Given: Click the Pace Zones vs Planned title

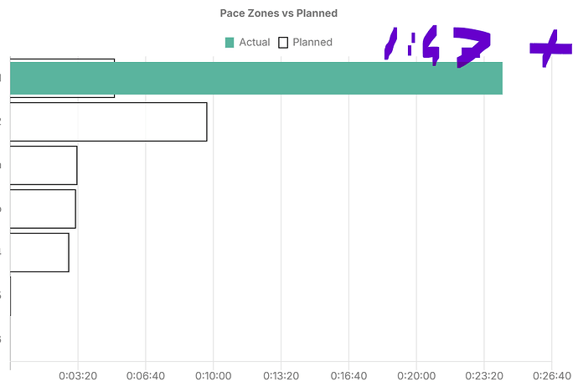Looking at the screenshot, I should point(279,13).
